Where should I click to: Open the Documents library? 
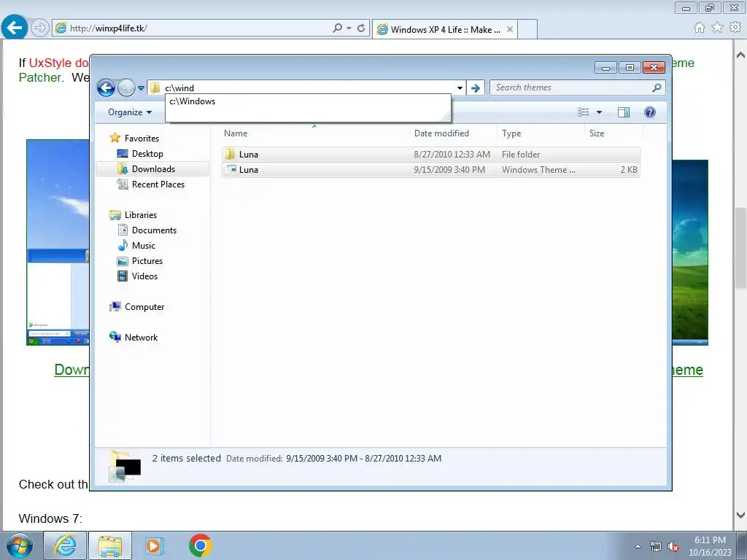point(154,230)
